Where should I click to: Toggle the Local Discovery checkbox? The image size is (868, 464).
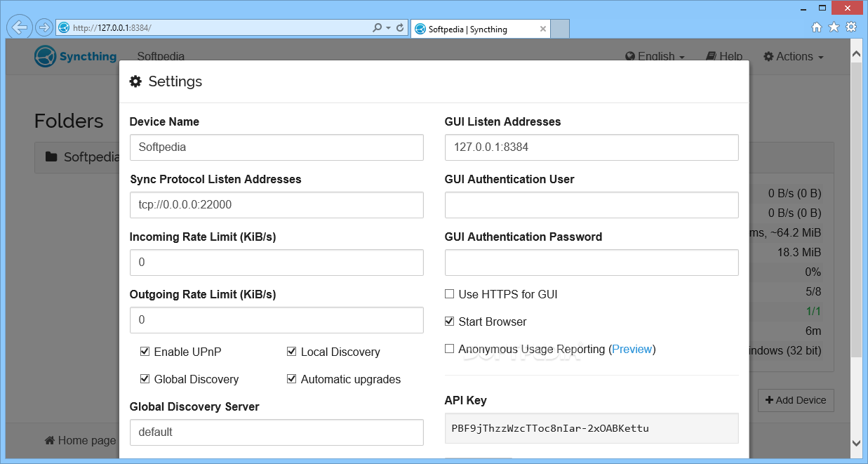(x=291, y=352)
